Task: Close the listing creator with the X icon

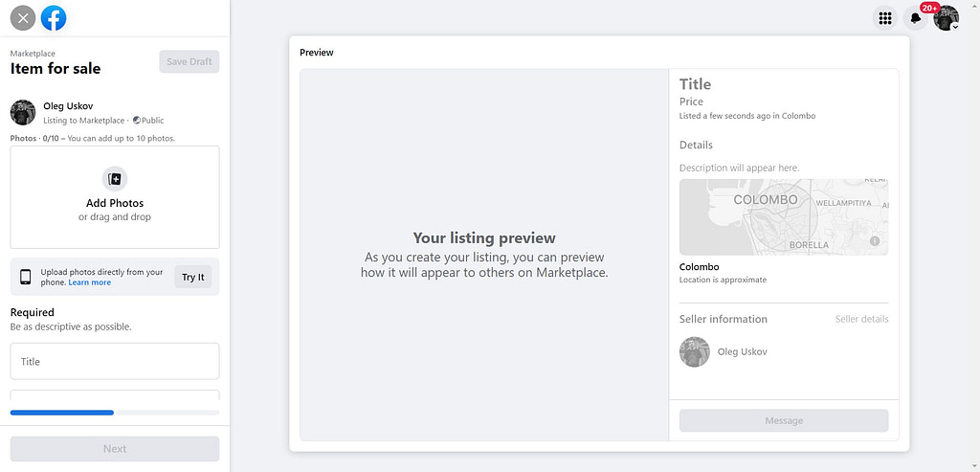Action: tap(23, 18)
